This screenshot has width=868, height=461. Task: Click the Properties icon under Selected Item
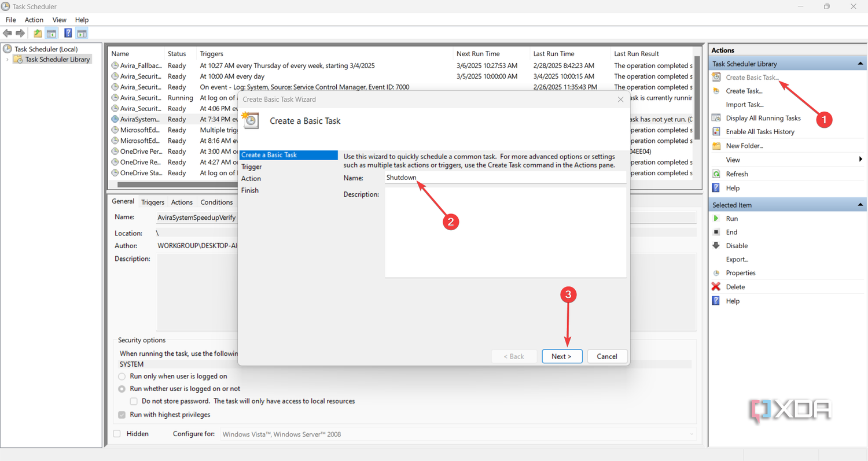(716, 273)
